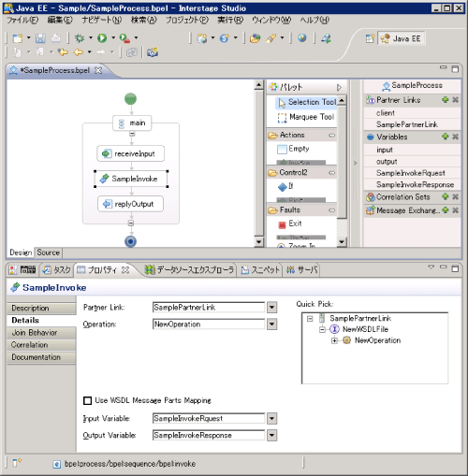Open the Join Behavior properties section
Image resolution: width=468 pixels, height=476 pixels.
point(41,333)
